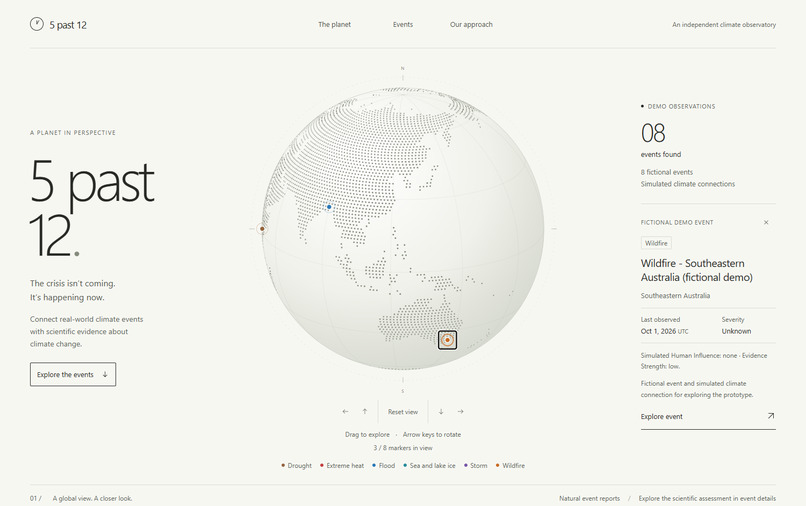Click Explore event link text

coord(662,417)
